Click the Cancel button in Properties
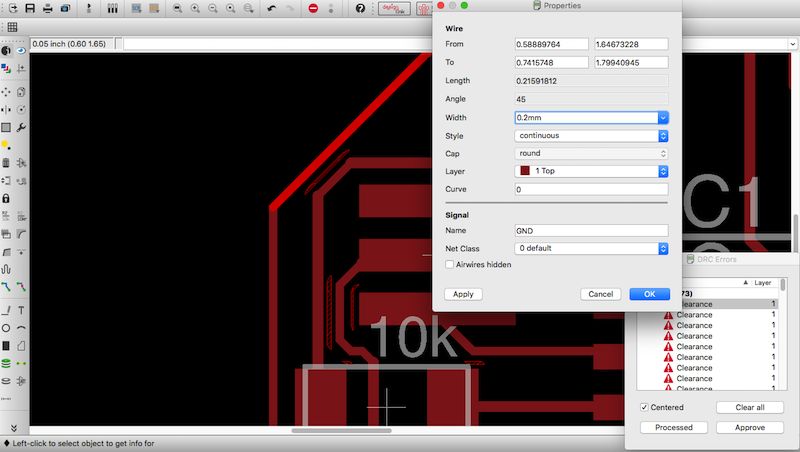Viewport: 800px width, 452px height. tap(601, 294)
